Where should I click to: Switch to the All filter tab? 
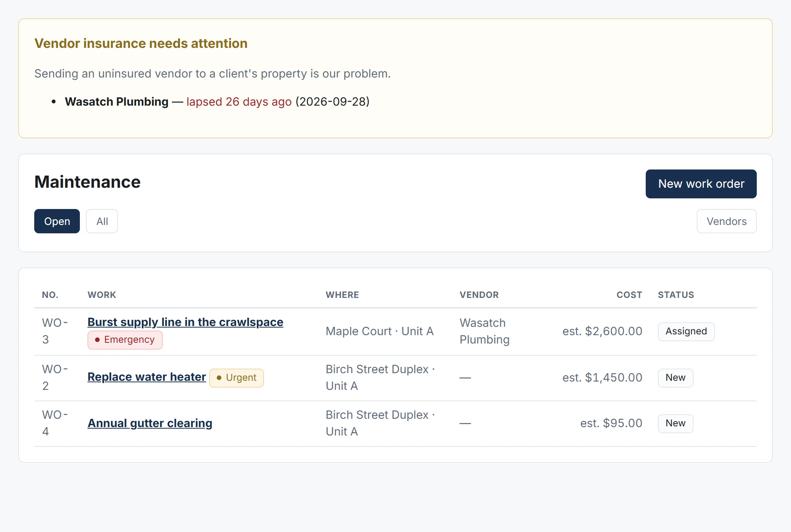tap(102, 221)
